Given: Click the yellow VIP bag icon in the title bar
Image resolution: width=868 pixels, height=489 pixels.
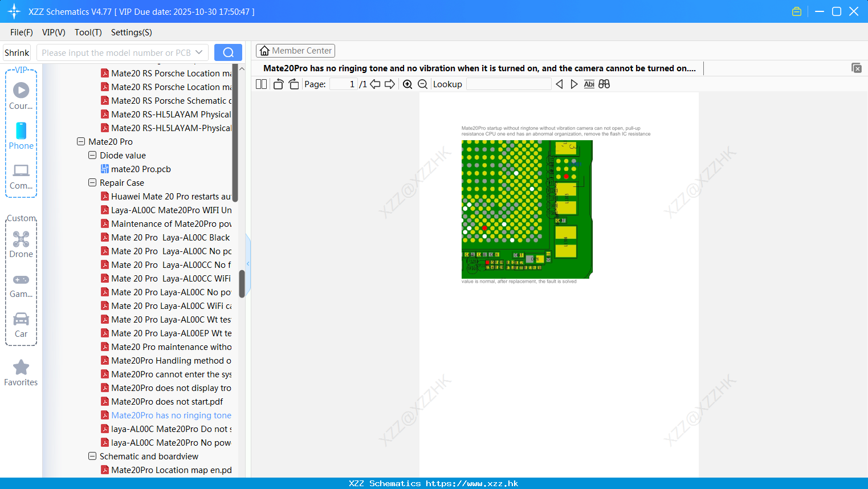Looking at the screenshot, I should click(797, 11).
